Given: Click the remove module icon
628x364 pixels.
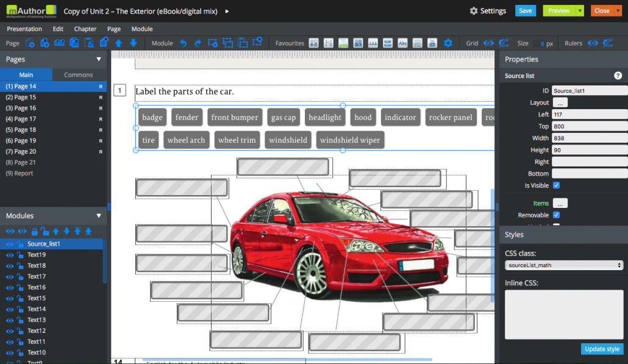Looking at the screenshot, I should (x=257, y=43).
